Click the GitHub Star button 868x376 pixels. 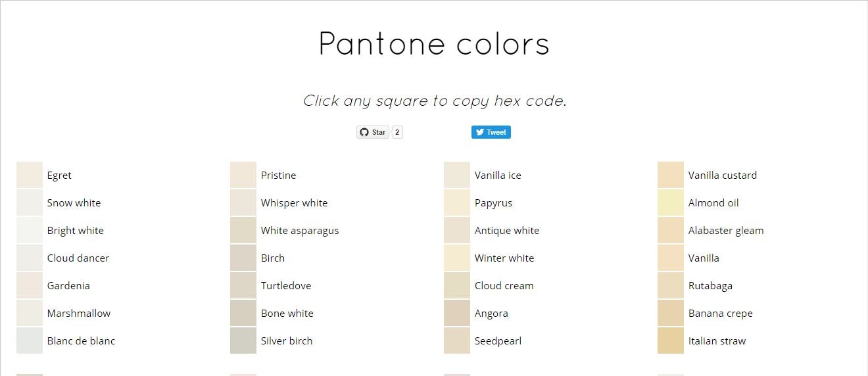(x=373, y=132)
